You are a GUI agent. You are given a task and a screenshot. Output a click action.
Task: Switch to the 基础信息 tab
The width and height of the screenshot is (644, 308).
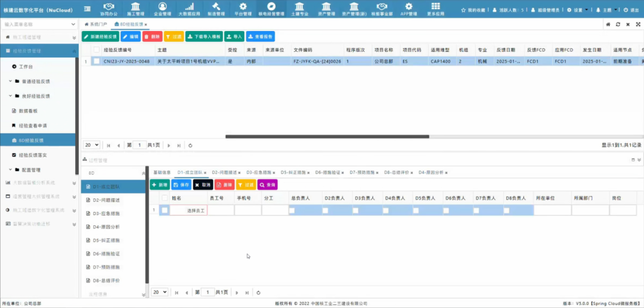(x=162, y=172)
